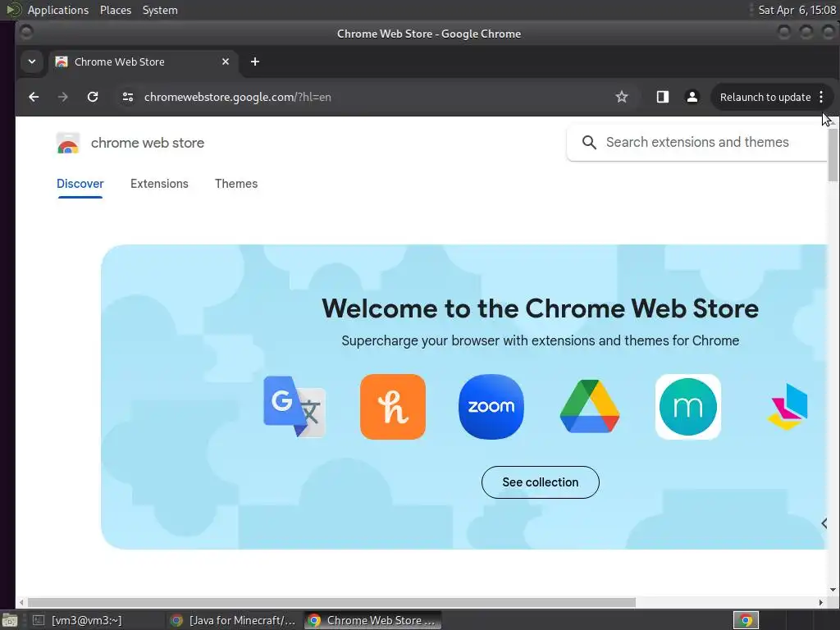Open the Chrome profile avatar icon

pyautogui.click(x=692, y=97)
